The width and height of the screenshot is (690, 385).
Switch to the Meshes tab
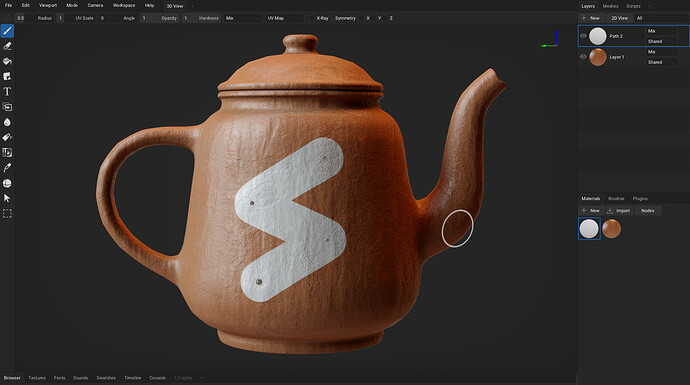[610, 6]
